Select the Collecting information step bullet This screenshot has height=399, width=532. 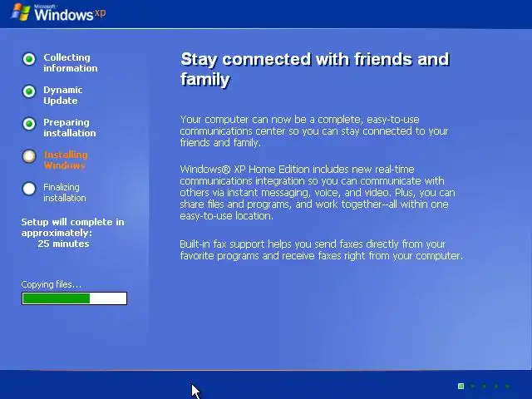pyautogui.click(x=29, y=59)
